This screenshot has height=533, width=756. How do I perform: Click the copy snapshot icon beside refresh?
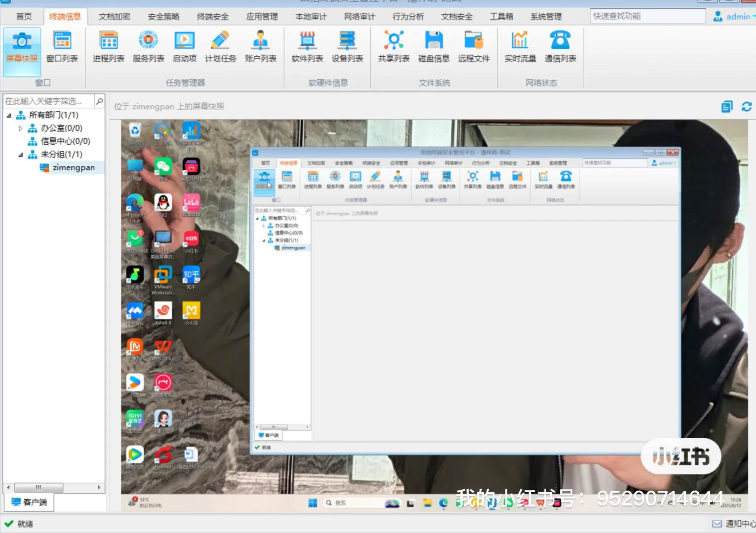coord(727,107)
